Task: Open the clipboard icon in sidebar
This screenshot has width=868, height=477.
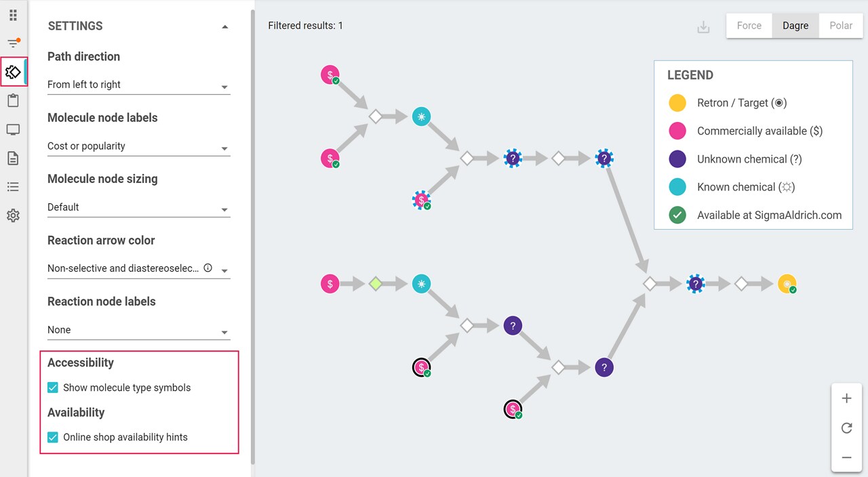Action: (x=13, y=101)
